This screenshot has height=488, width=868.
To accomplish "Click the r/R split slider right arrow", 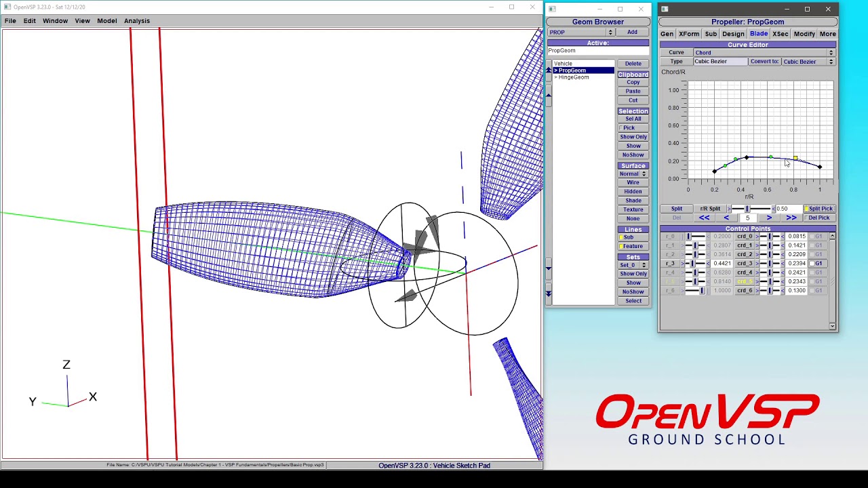I will click(x=773, y=209).
